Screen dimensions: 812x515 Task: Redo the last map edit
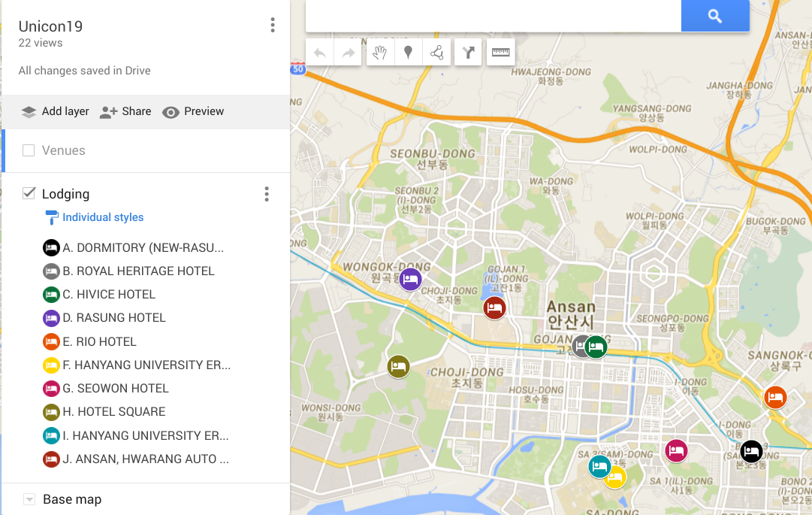coord(348,53)
